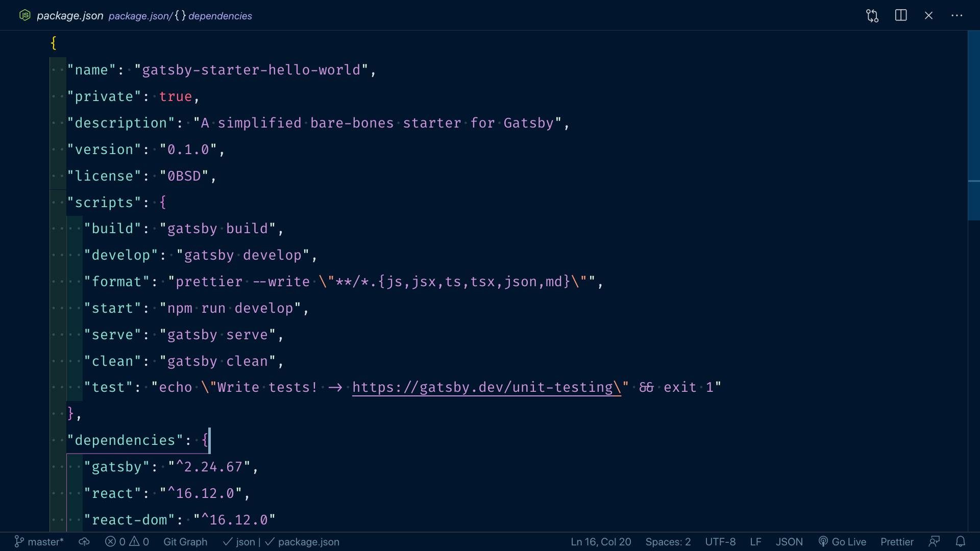Screen dimensions: 980x551
Task: Click the minimap viewport slider
Action: tap(974, 126)
